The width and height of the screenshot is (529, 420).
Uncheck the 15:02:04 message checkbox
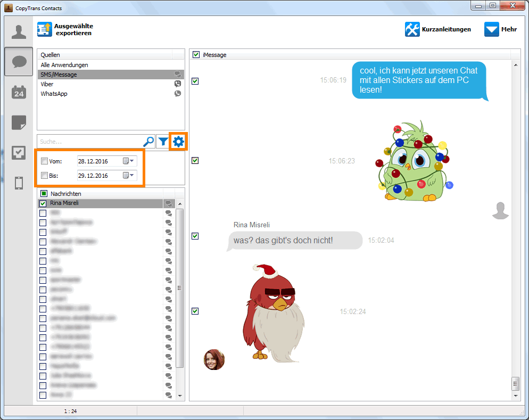[195, 236]
